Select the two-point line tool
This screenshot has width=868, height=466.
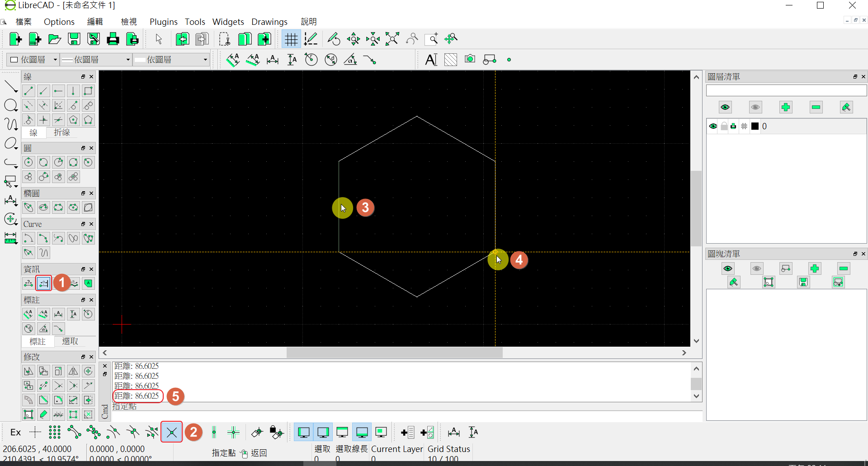tap(28, 91)
